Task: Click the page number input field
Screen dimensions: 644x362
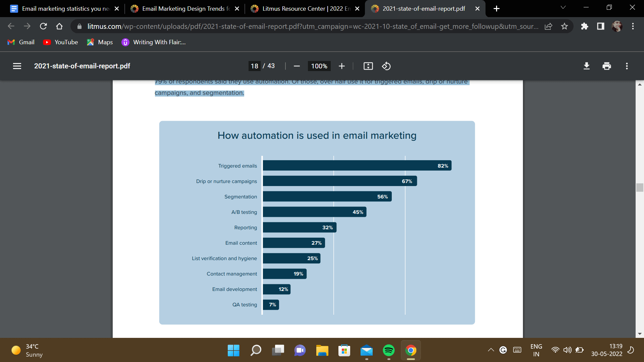Action: click(x=254, y=66)
